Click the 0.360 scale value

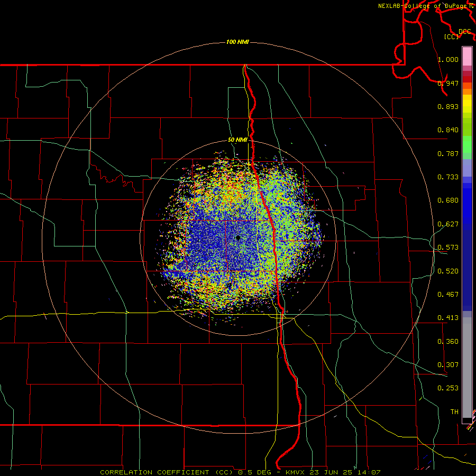448,342
